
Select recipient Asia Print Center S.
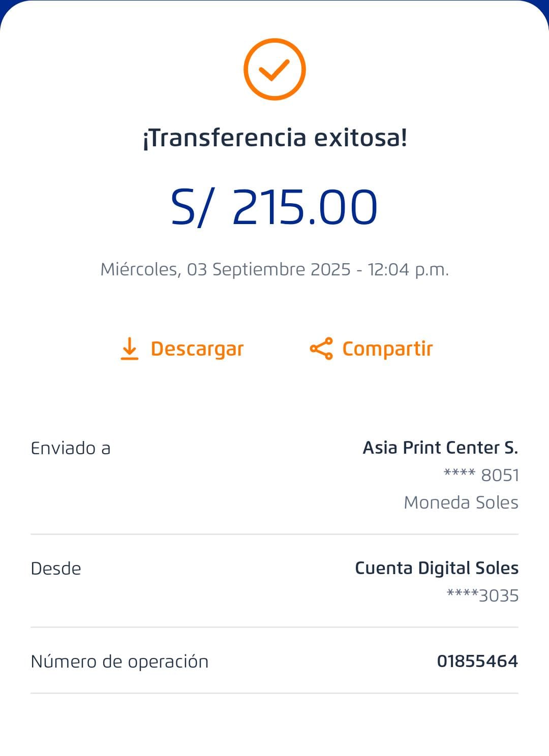[440, 448]
